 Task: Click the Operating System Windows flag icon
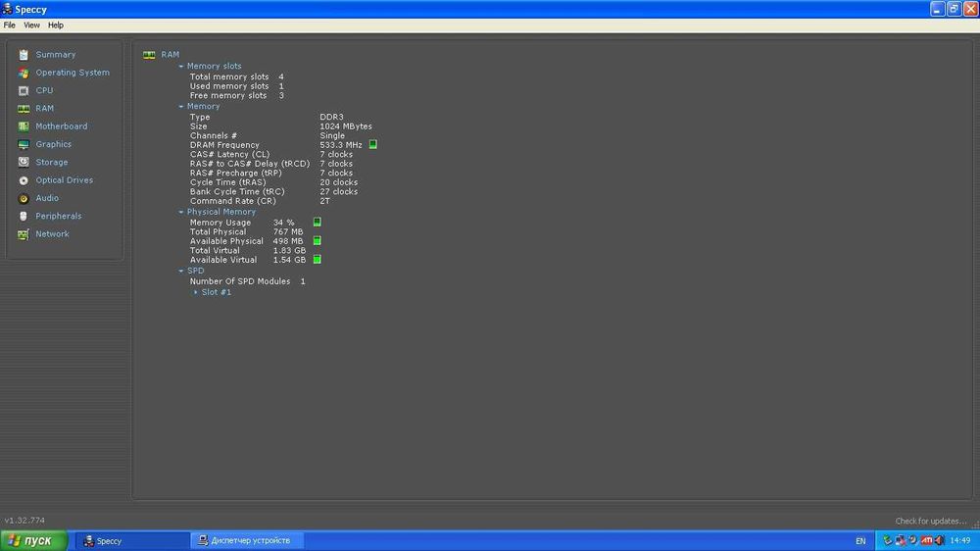24,73
